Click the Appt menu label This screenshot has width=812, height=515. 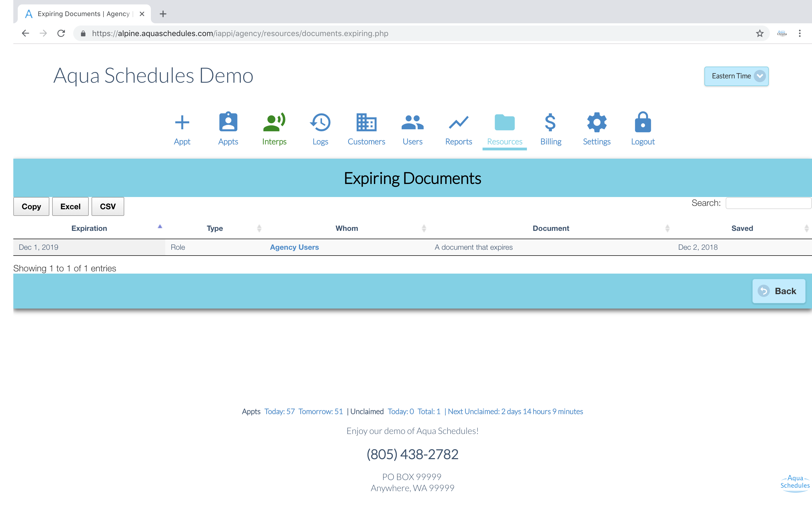pos(182,142)
